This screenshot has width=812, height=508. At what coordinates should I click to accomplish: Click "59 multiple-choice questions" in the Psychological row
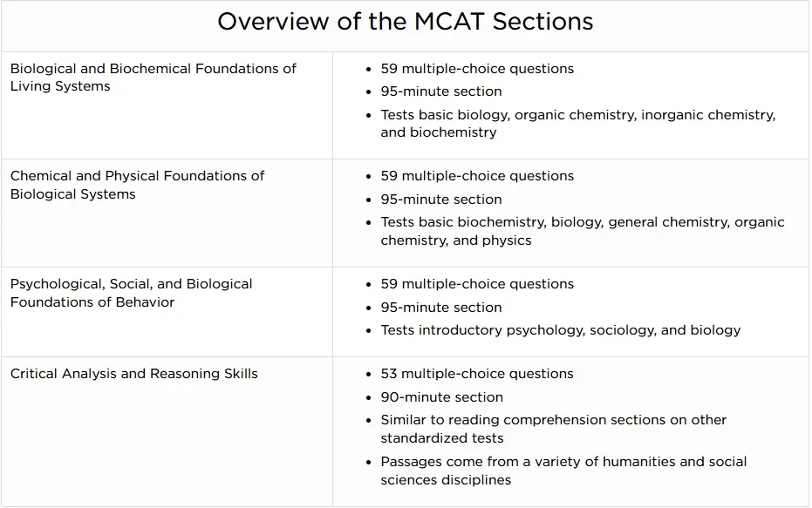(477, 283)
